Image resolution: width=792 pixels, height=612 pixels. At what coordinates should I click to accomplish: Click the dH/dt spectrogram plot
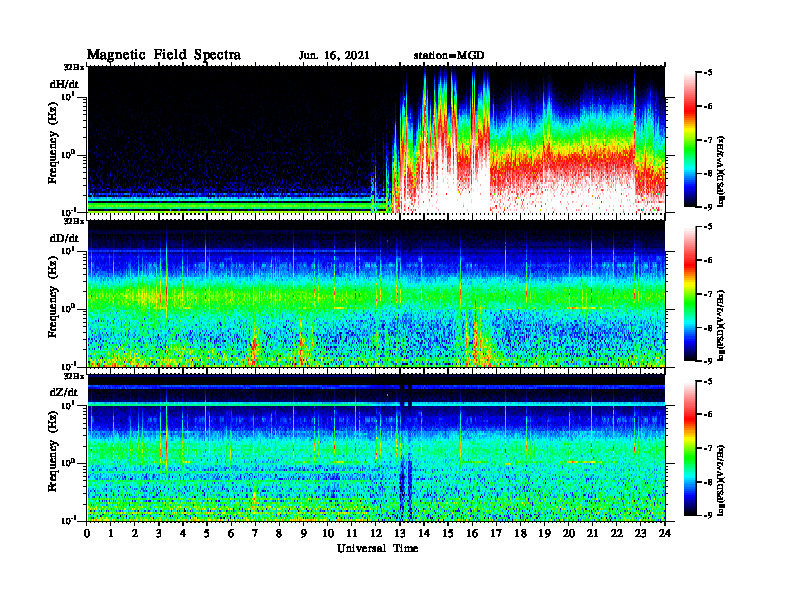click(376, 139)
